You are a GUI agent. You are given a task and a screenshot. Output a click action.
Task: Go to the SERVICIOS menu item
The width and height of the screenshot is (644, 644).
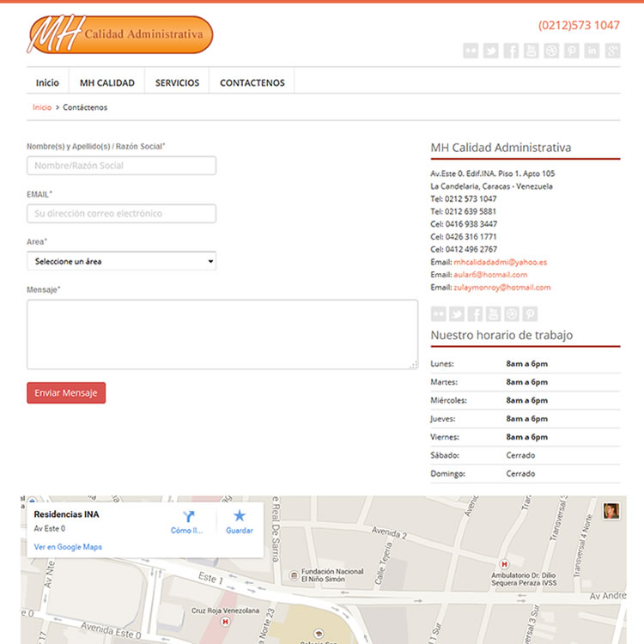177,83
